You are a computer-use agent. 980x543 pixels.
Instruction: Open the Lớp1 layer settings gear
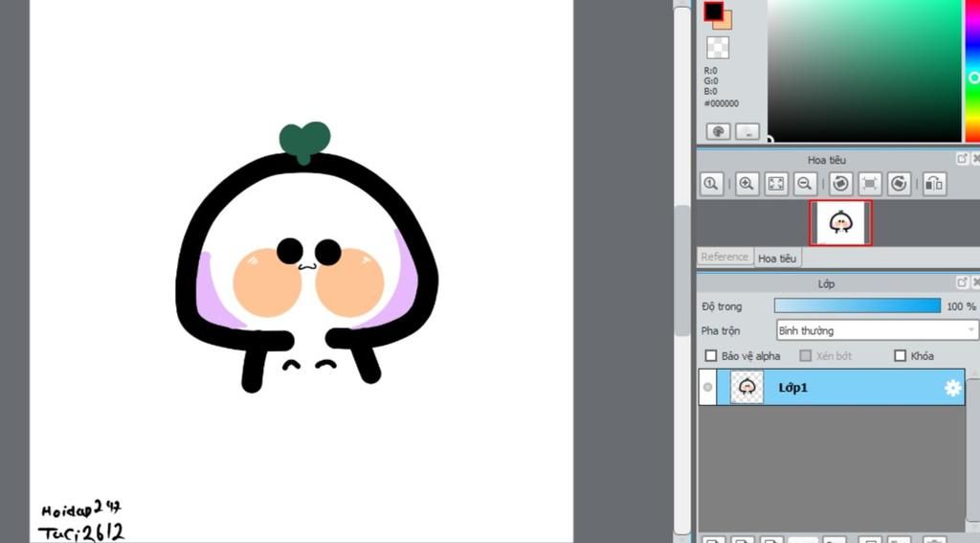click(952, 388)
